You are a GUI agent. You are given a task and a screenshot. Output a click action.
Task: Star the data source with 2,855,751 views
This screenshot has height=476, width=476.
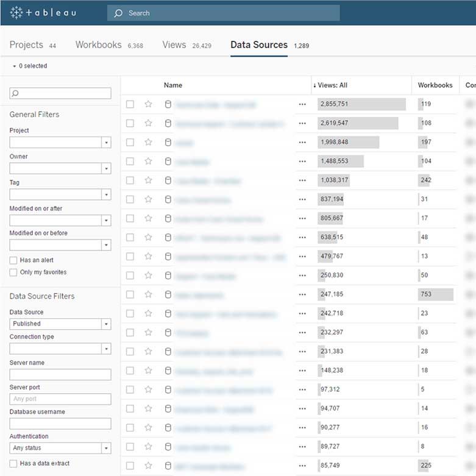tap(148, 104)
